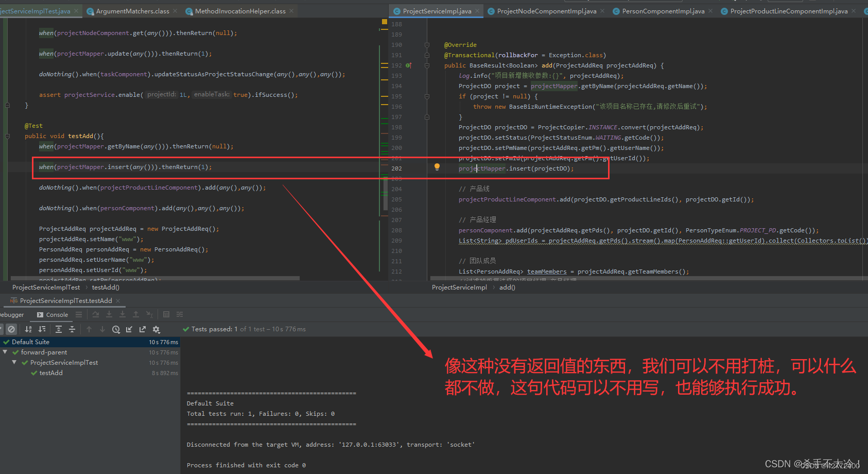Click line 202 code in right editor
The height and width of the screenshot is (474, 868).
[x=516, y=168]
